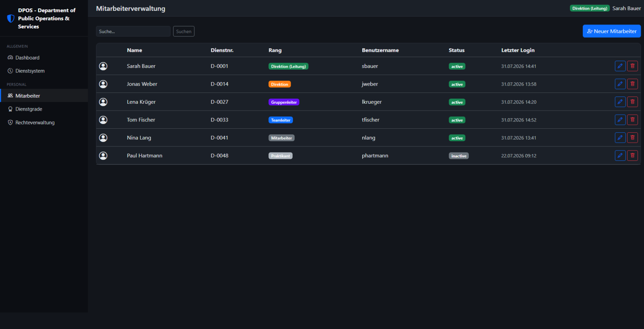Click service number D-0033
Screen dimensions: 644x329
(219, 120)
